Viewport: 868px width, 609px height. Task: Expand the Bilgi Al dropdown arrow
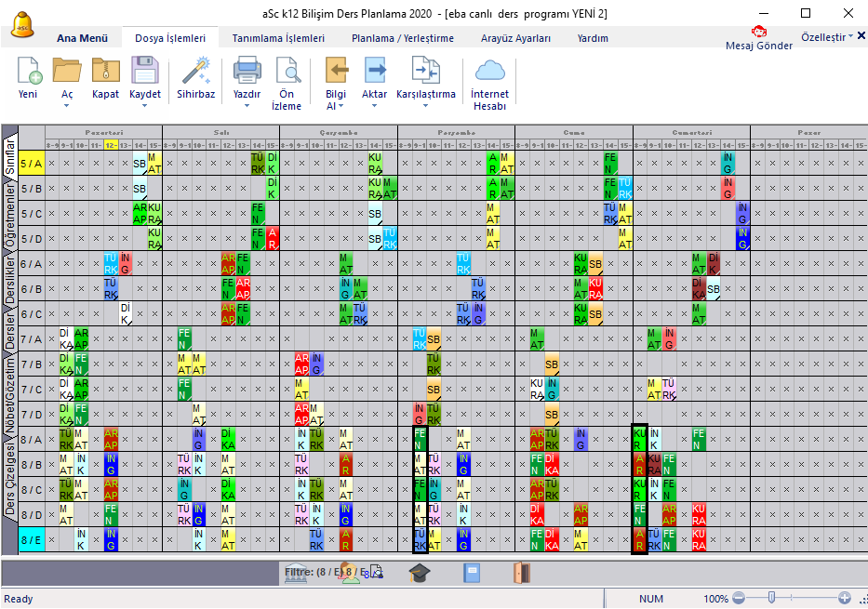pos(341,106)
